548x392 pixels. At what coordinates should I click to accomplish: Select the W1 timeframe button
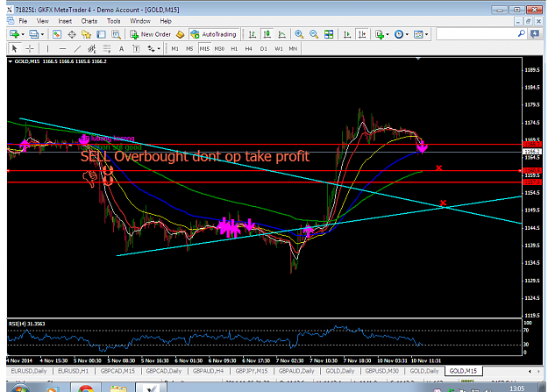[279, 48]
